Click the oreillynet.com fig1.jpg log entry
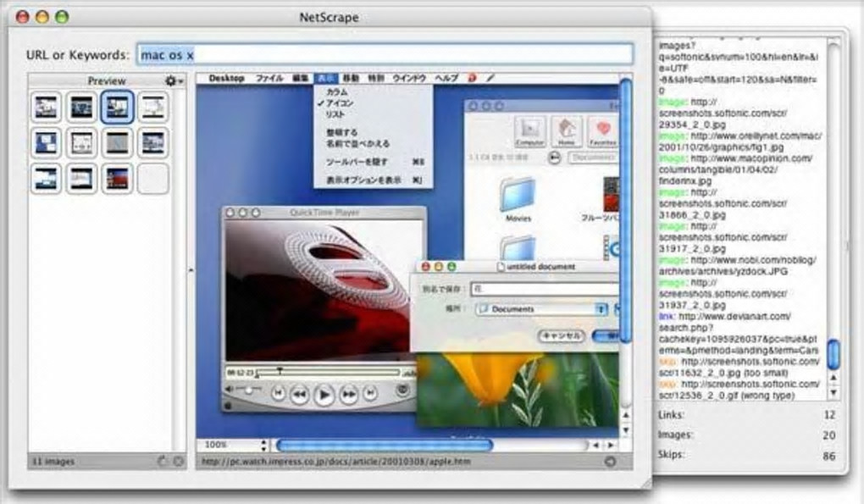The height and width of the screenshot is (504, 864). (x=740, y=141)
